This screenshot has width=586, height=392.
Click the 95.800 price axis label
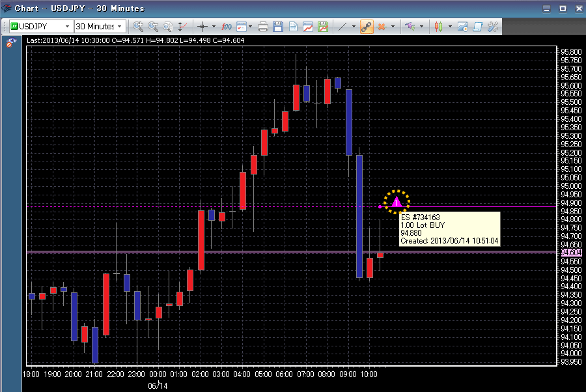click(571, 52)
